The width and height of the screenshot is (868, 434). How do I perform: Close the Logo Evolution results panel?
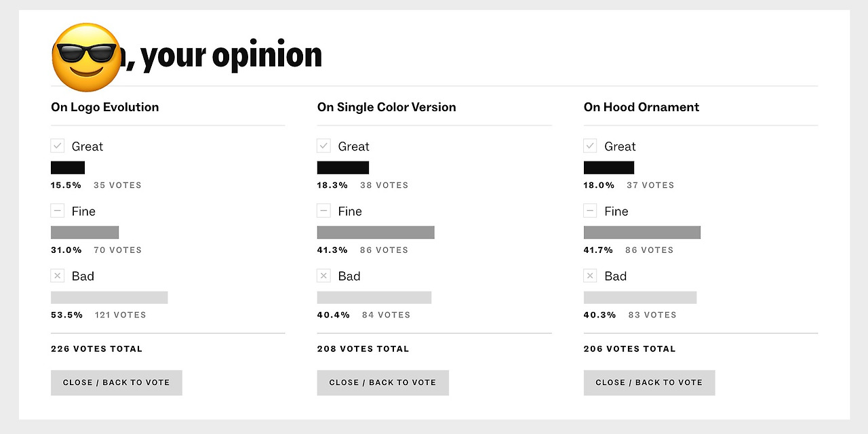point(117,382)
